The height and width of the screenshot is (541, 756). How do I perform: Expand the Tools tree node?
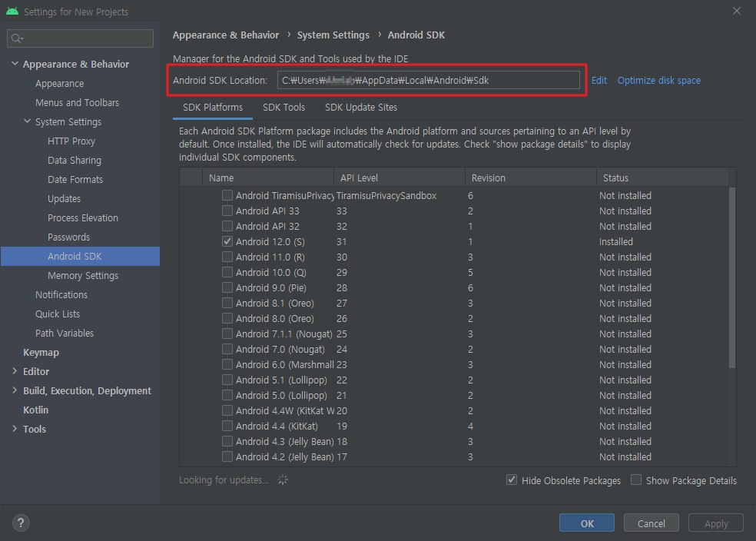coord(15,429)
